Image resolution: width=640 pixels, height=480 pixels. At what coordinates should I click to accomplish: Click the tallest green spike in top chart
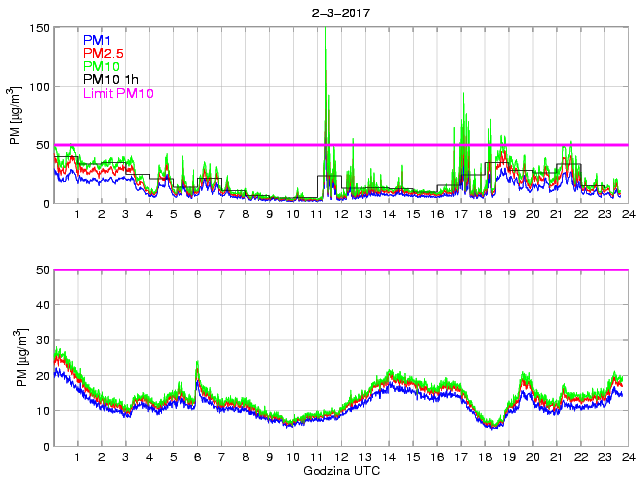tap(326, 52)
